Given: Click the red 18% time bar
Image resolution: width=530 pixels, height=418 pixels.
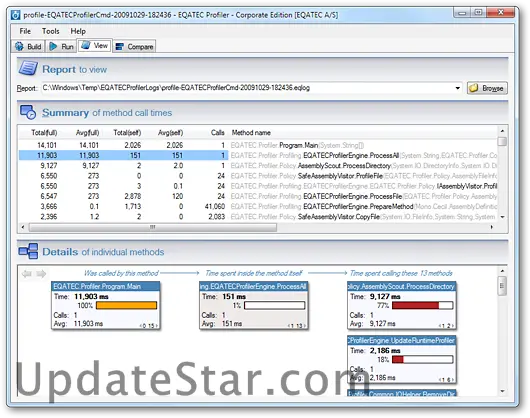Looking at the screenshot, I should [x=423, y=360].
